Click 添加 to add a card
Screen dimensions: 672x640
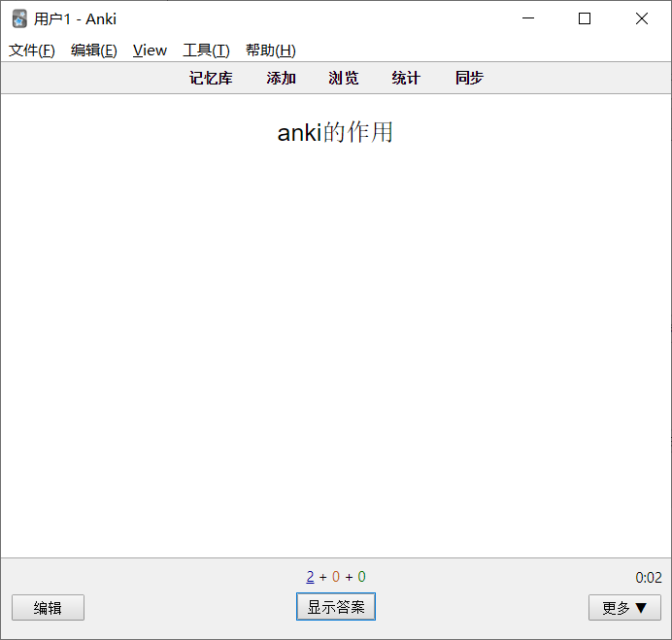(282, 78)
